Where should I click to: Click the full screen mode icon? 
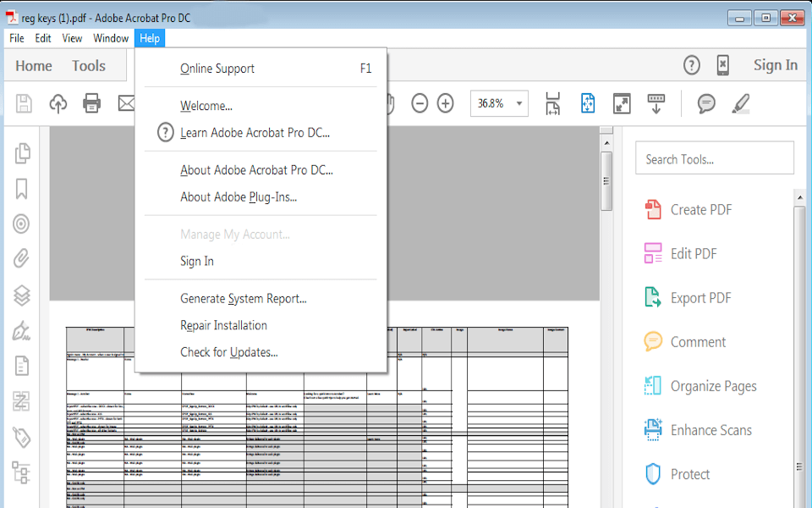coord(622,103)
